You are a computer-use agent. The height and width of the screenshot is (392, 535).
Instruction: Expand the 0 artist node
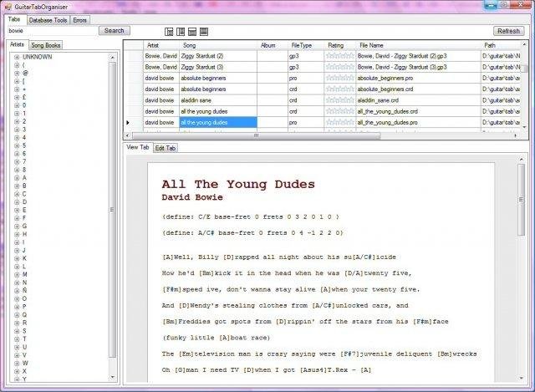[x=17, y=105]
